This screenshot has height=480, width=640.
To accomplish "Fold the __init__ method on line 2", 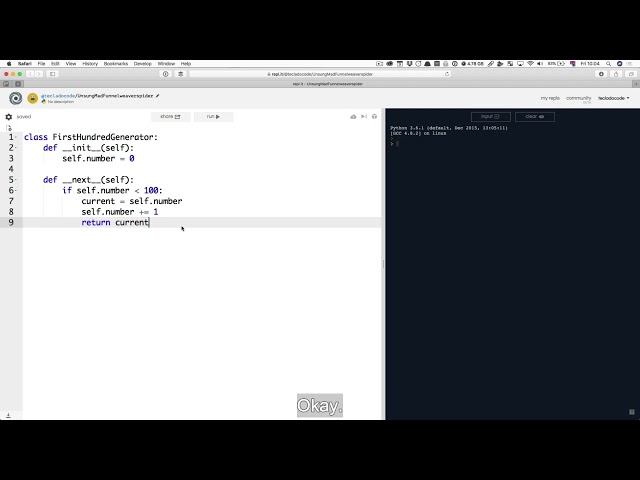I will click(x=16, y=148).
